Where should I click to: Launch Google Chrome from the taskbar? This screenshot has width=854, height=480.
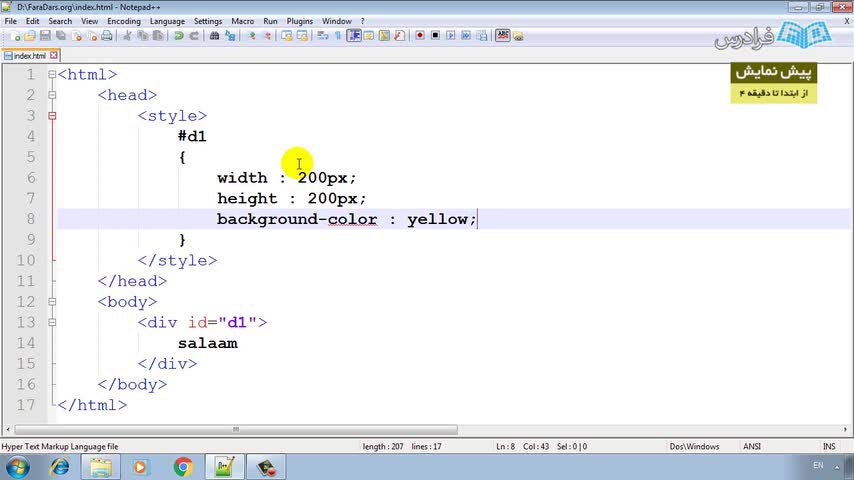tap(183, 467)
